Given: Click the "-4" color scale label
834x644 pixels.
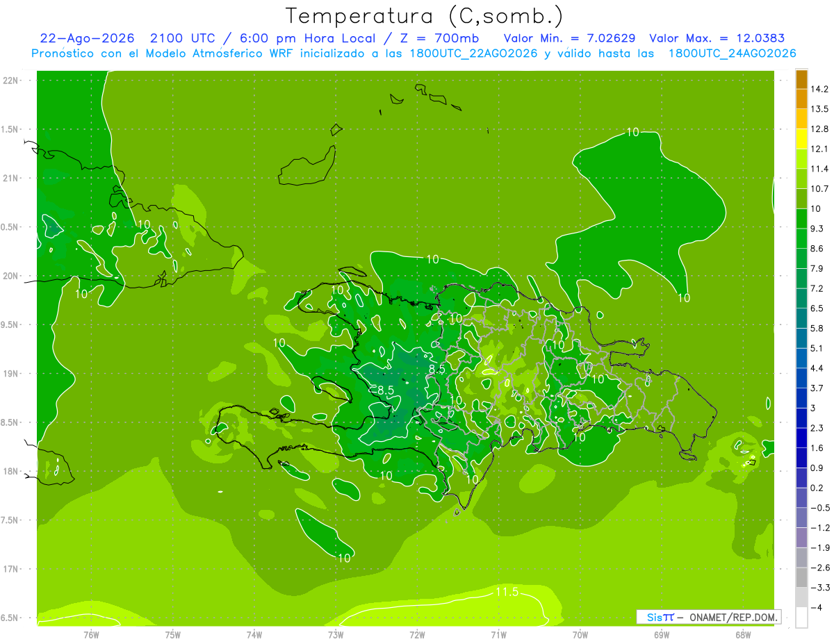Looking at the screenshot, I should pos(816,607).
